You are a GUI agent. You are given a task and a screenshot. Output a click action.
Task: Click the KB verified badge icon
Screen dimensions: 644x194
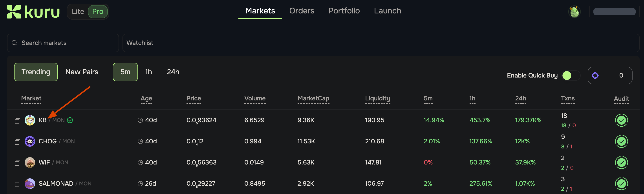click(70, 120)
